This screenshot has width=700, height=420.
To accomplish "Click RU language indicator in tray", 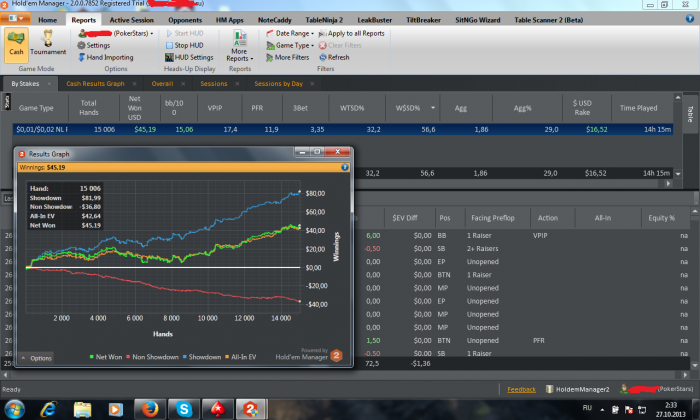I will [587, 408].
